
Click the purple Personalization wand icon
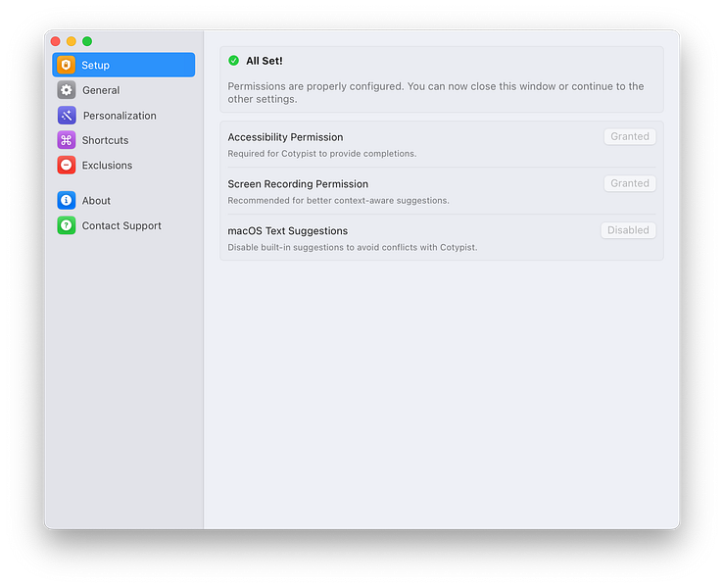click(67, 116)
